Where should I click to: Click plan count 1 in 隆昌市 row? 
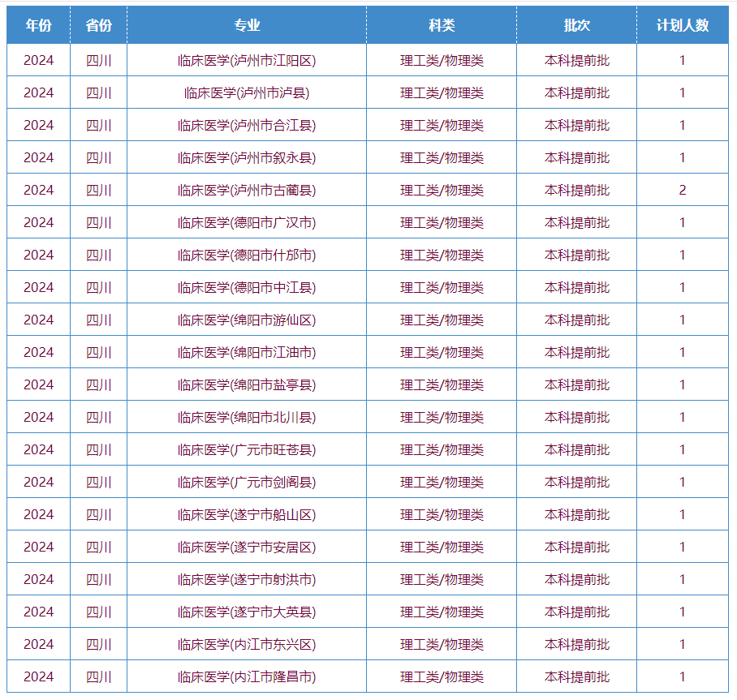(683, 676)
